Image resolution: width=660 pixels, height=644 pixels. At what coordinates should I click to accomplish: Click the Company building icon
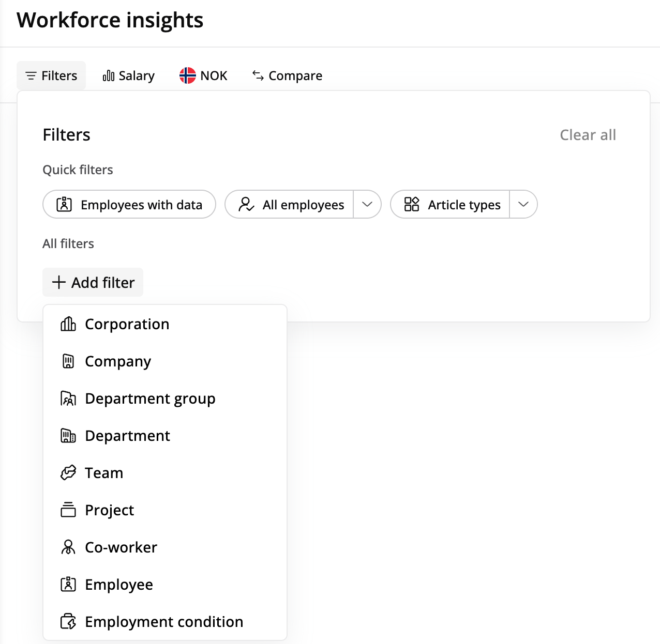coord(68,361)
